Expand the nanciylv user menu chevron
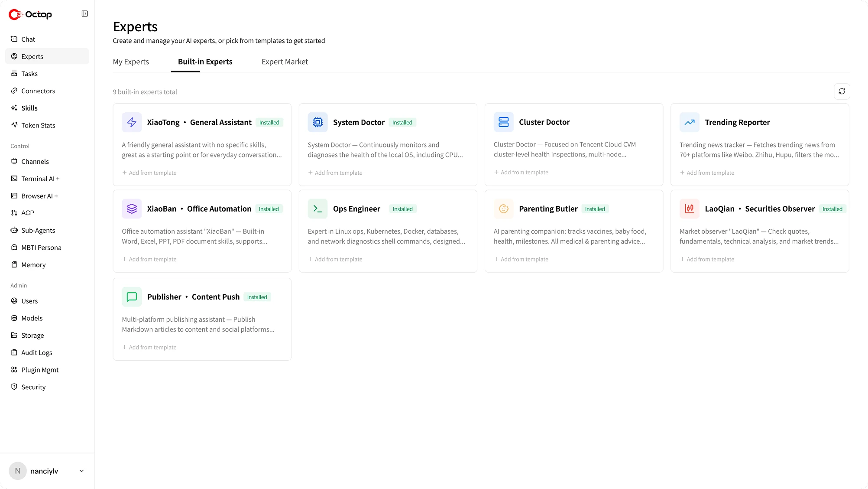Screen dimensions: 868x489 point(81,471)
